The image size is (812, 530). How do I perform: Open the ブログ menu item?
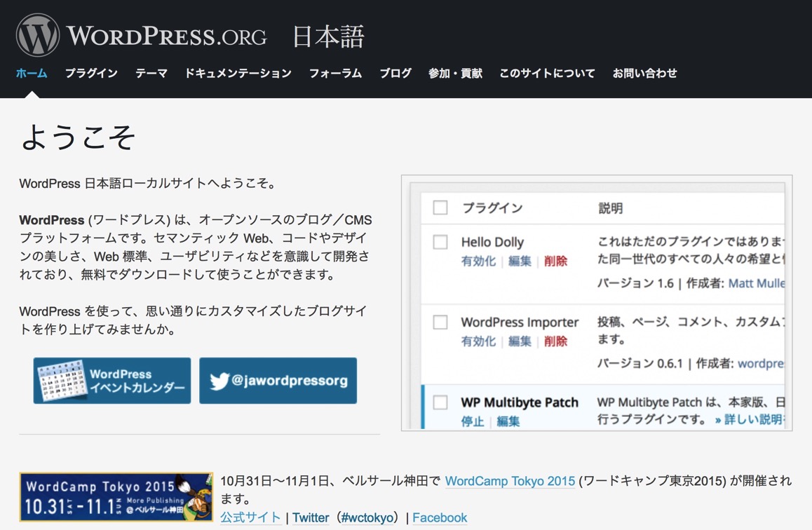pos(395,73)
